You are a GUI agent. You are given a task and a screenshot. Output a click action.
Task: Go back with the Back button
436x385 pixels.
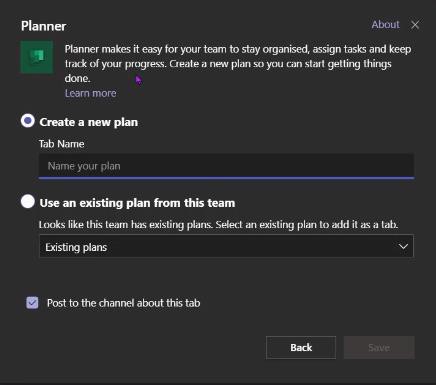click(x=301, y=347)
